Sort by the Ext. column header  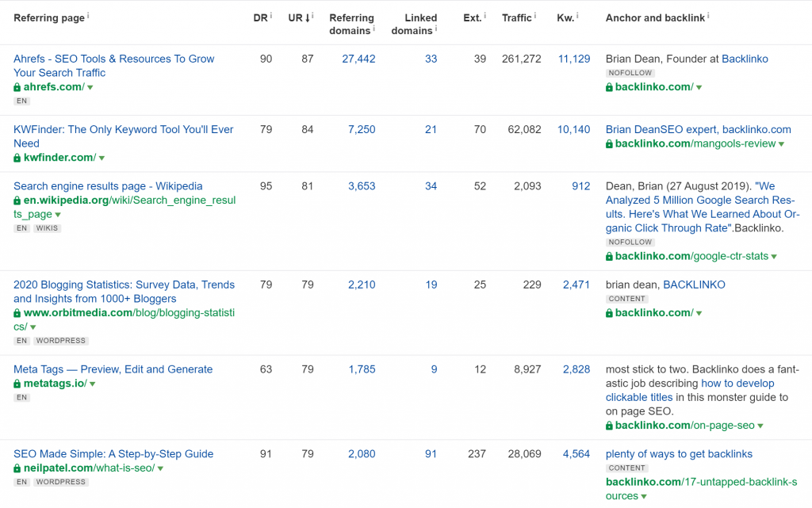pyautogui.click(x=473, y=18)
